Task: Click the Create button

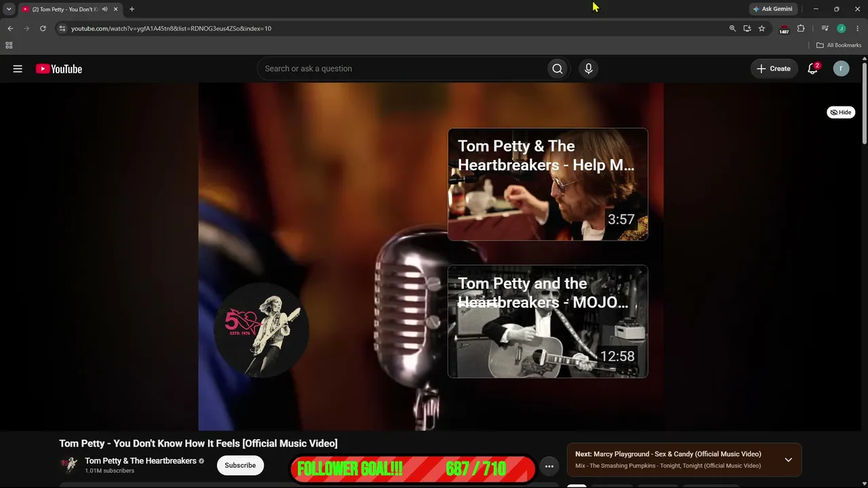Action: (774, 68)
